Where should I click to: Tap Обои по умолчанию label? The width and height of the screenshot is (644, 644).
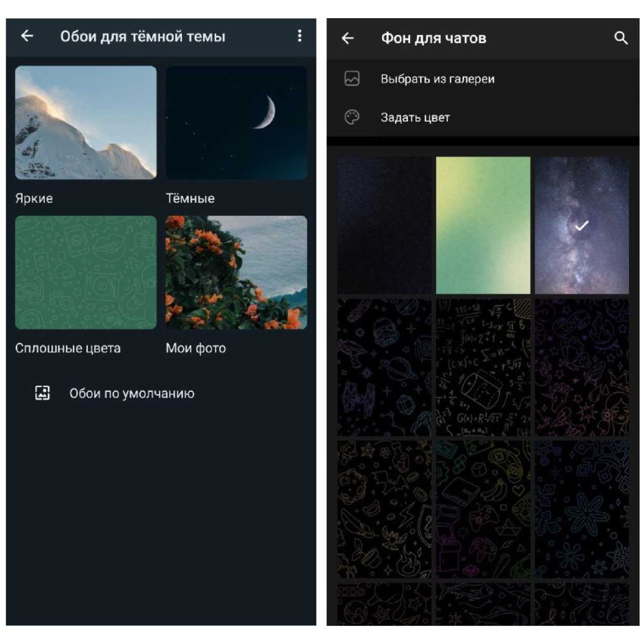132,393
